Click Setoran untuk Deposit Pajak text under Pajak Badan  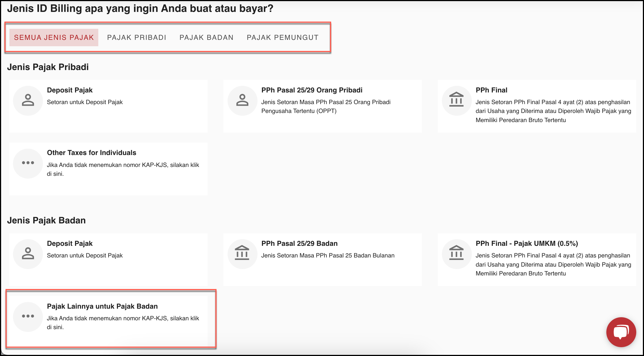point(85,256)
